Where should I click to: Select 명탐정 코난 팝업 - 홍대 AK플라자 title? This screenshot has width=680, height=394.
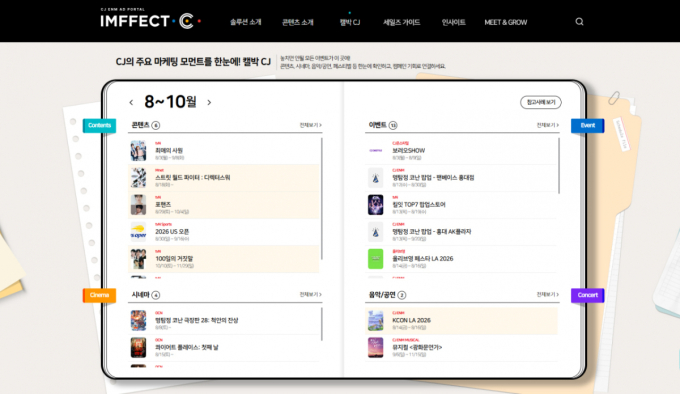coord(432,232)
